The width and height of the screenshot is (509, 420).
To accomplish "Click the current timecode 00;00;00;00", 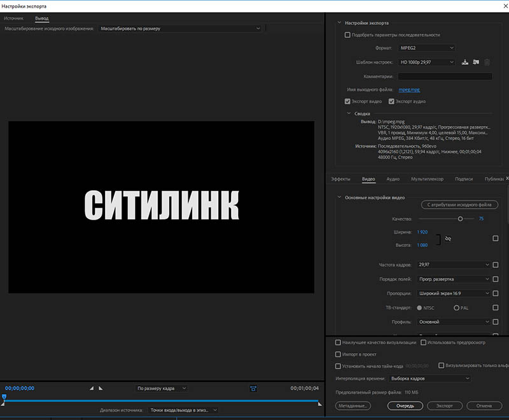I will (20, 388).
